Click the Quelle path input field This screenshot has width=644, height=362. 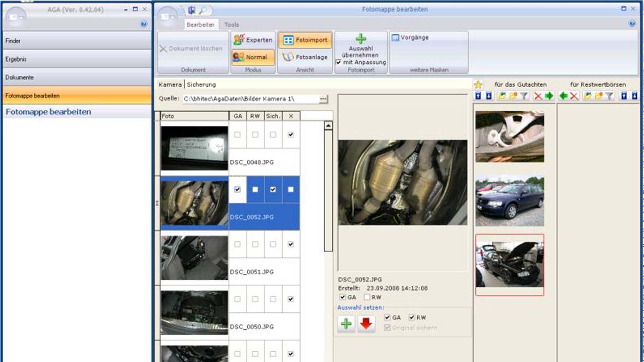251,99
